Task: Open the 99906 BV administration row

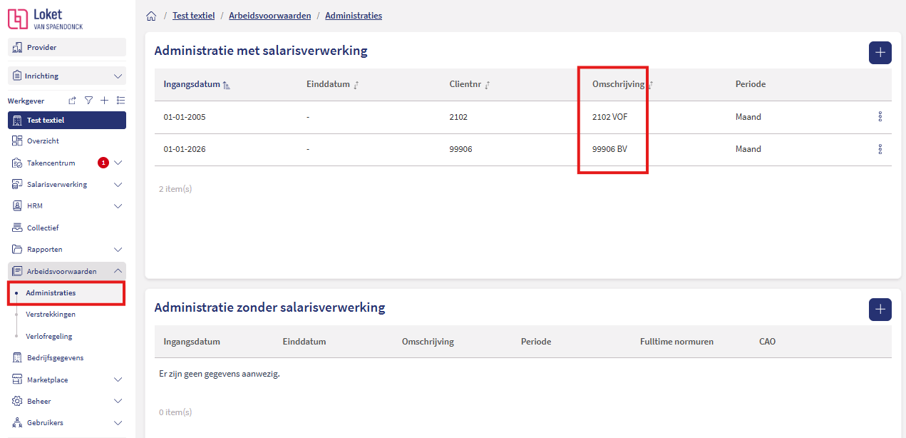Action: click(x=519, y=149)
